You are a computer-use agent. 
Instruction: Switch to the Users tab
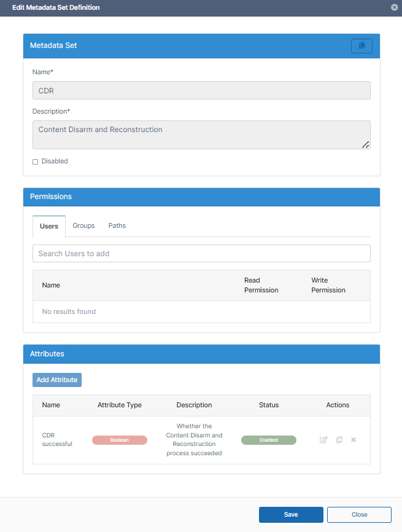[49, 226]
